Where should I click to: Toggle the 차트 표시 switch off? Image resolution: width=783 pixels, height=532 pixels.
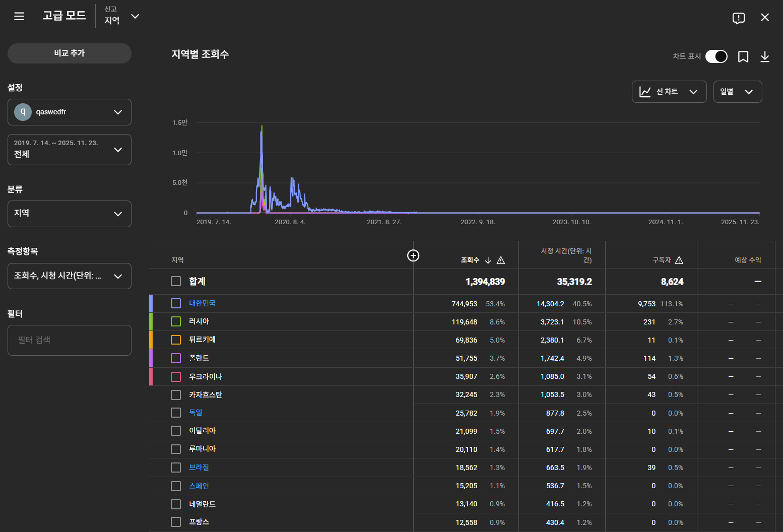pyautogui.click(x=716, y=56)
